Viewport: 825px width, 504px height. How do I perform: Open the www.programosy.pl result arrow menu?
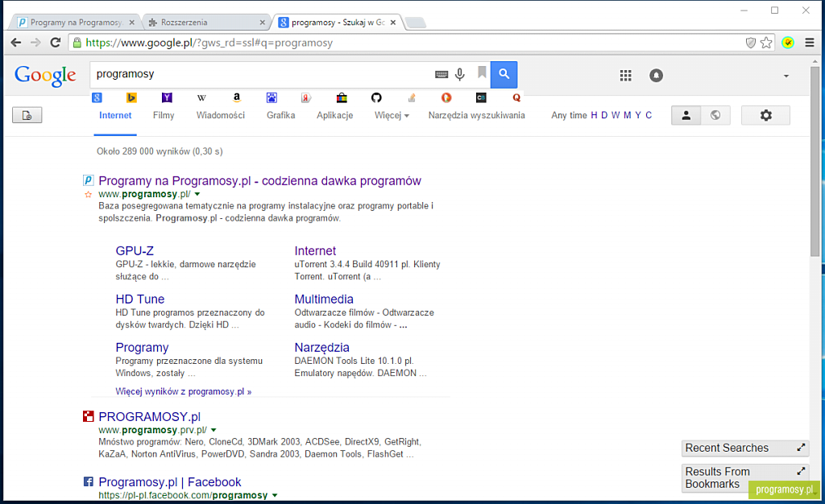tap(197, 195)
